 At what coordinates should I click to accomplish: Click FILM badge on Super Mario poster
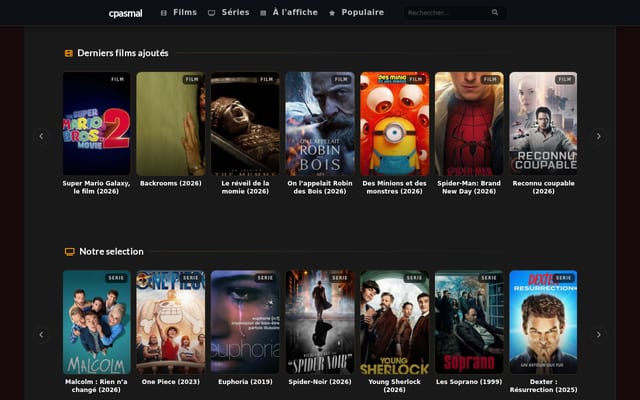point(117,80)
